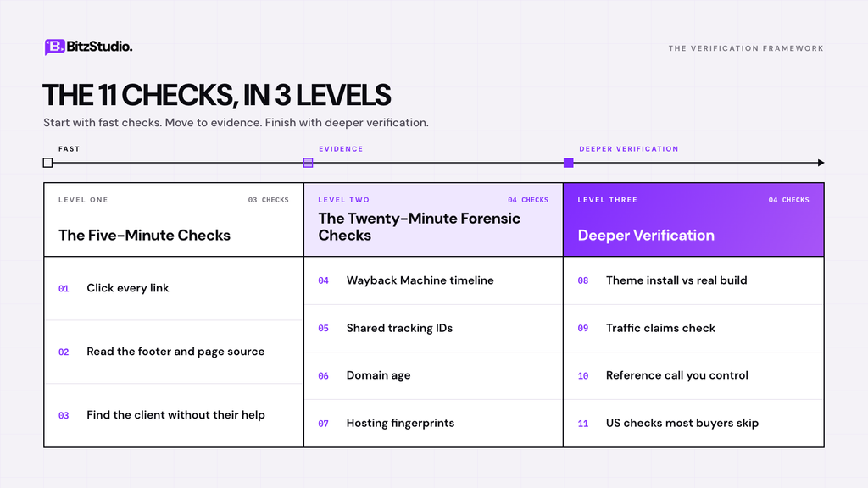Viewport: 868px width, 488px height.
Task: Click number 09 beside 'Traffic claims check'
Action: point(583,329)
